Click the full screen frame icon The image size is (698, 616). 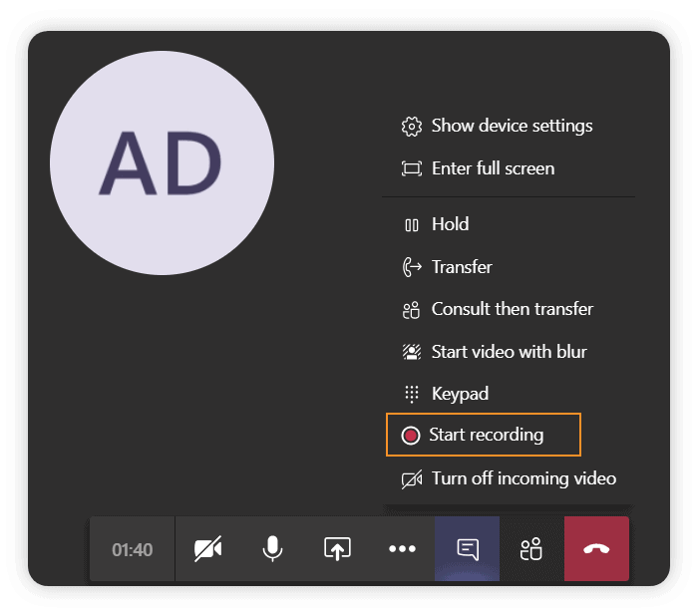pos(412,168)
